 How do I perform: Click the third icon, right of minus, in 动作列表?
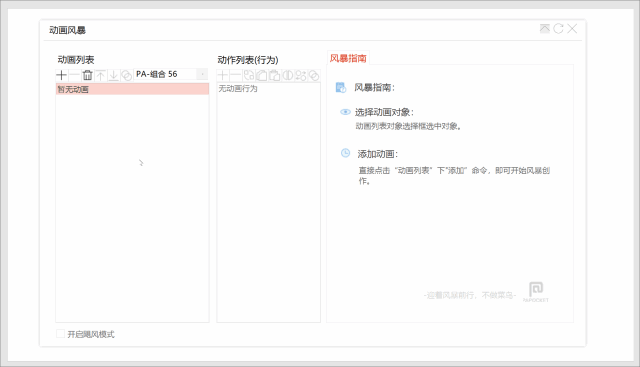[x=249, y=75]
